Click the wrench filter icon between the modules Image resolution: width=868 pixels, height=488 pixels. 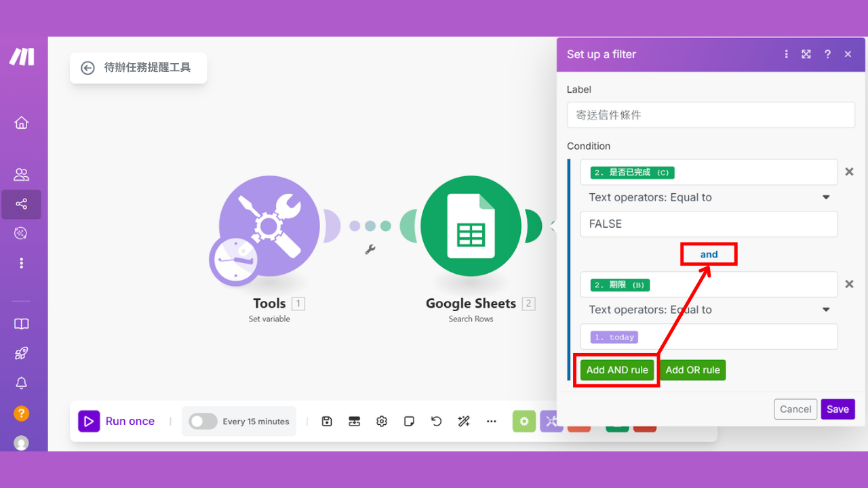(x=370, y=249)
